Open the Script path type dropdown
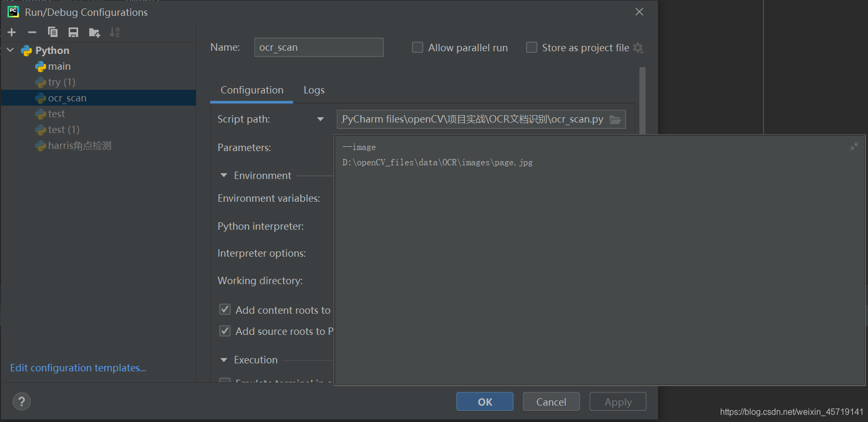Image resolution: width=868 pixels, height=422 pixels. 320,119
